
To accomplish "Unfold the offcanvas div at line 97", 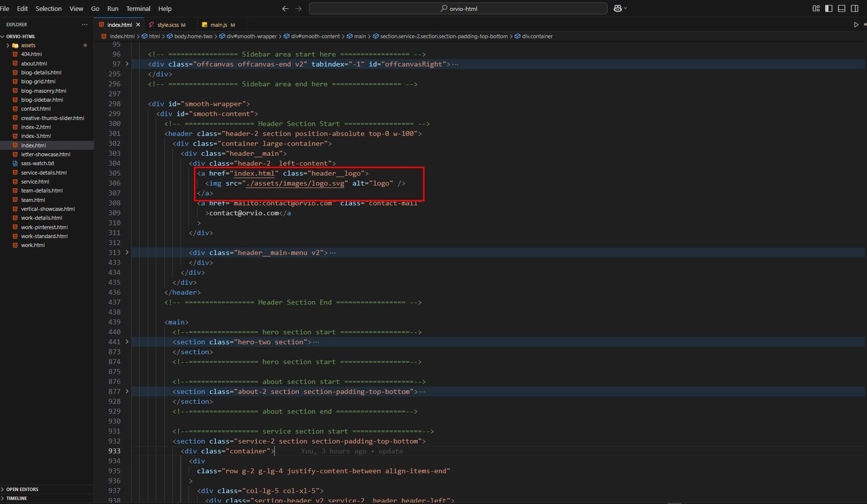I will (x=127, y=64).
